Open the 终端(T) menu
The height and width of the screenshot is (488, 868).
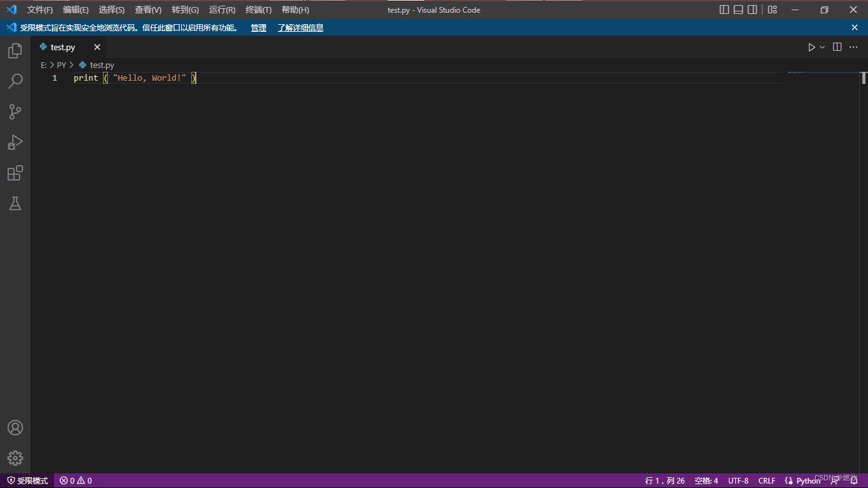(257, 10)
